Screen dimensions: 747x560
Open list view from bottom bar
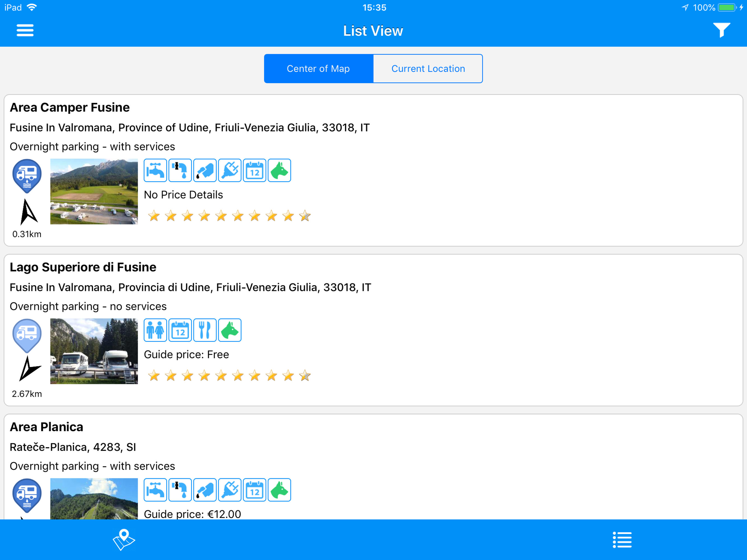pos(622,540)
